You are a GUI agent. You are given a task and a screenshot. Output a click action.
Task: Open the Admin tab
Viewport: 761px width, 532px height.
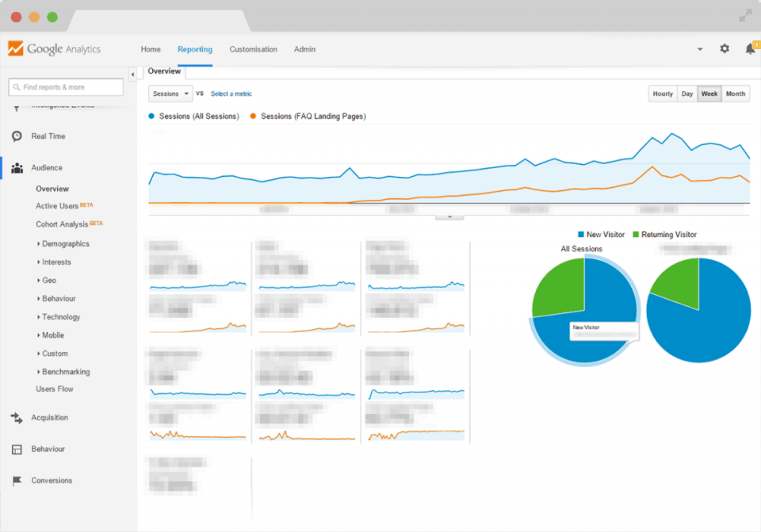point(304,49)
